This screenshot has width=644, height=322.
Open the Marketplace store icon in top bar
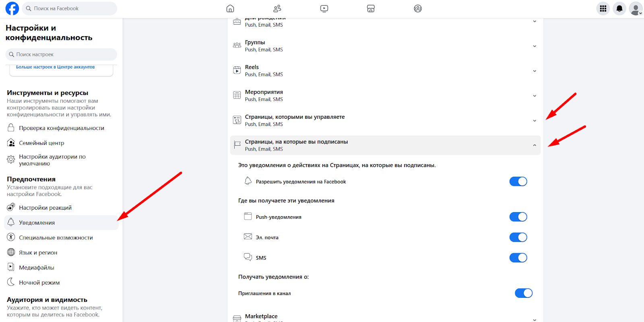pyautogui.click(x=371, y=8)
